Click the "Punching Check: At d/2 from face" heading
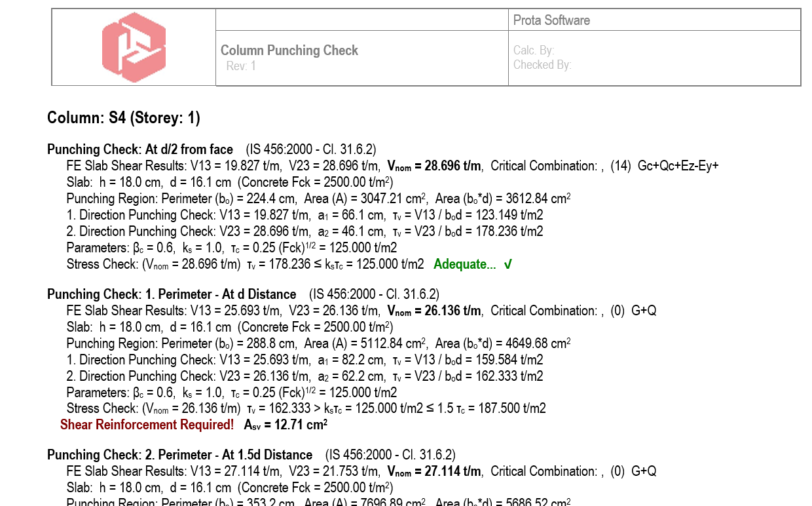812x506 pixels. [139, 149]
